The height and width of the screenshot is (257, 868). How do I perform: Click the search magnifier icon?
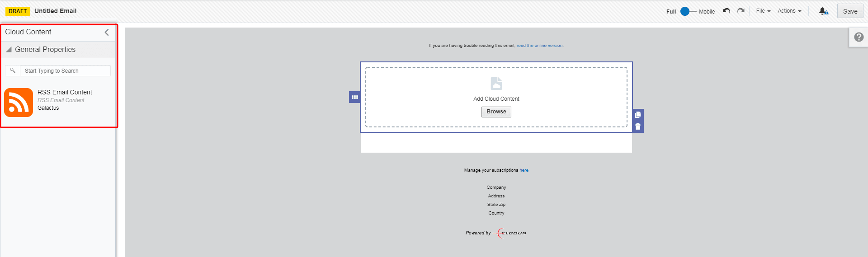click(x=13, y=70)
